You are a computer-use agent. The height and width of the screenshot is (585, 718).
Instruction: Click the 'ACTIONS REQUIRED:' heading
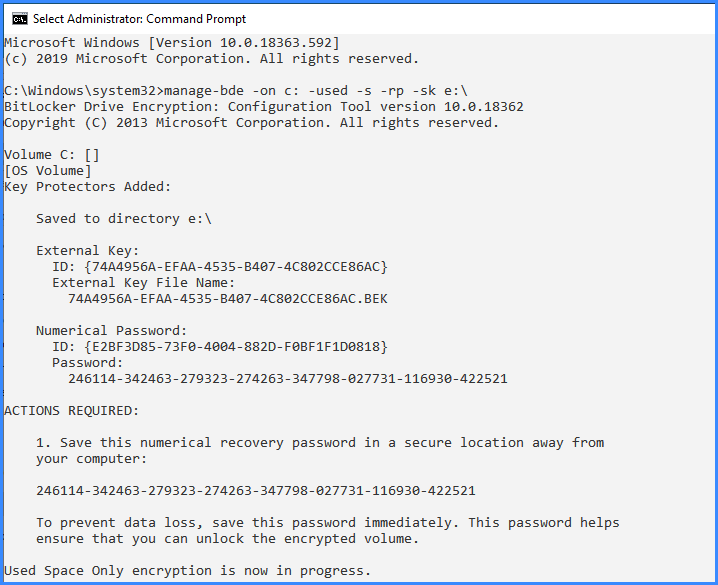point(71,411)
